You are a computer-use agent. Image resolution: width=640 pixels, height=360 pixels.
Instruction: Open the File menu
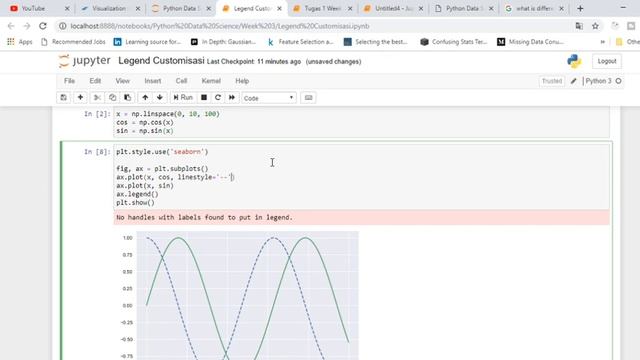(x=69, y=81)
